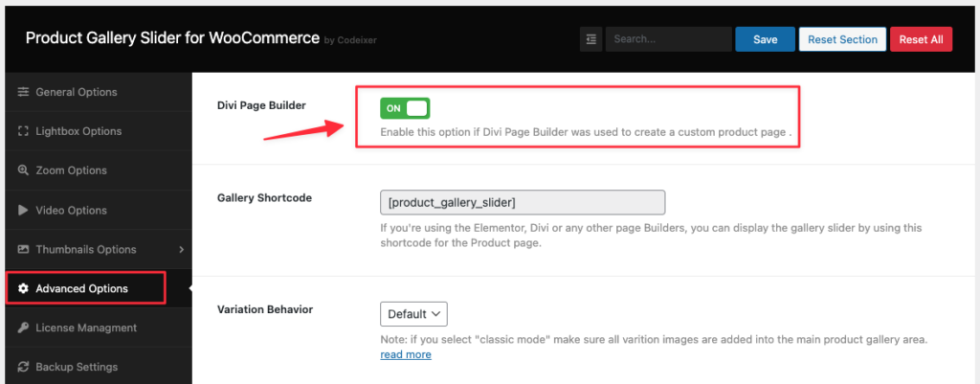Open the Variation Behavior dropdown

[413, 314]
